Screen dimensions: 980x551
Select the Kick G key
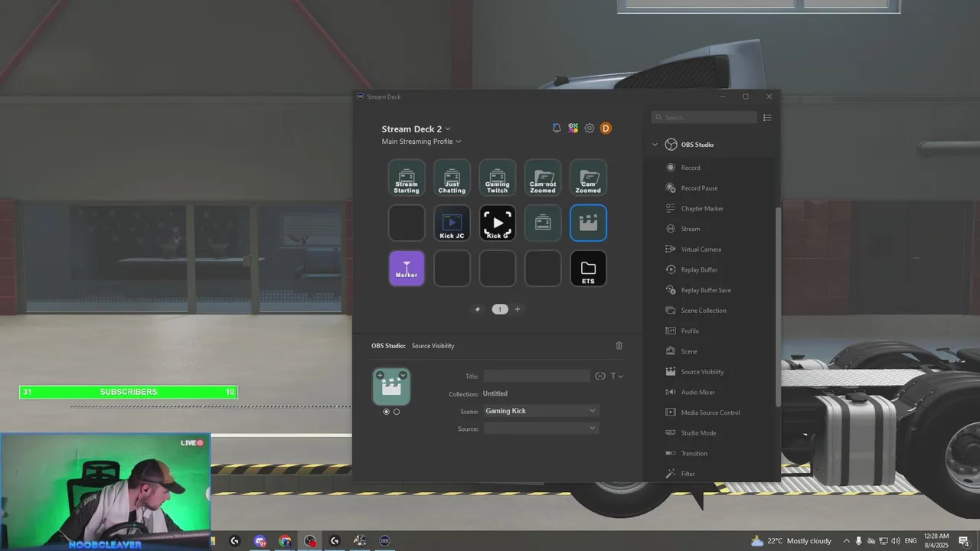coord(497,223)
